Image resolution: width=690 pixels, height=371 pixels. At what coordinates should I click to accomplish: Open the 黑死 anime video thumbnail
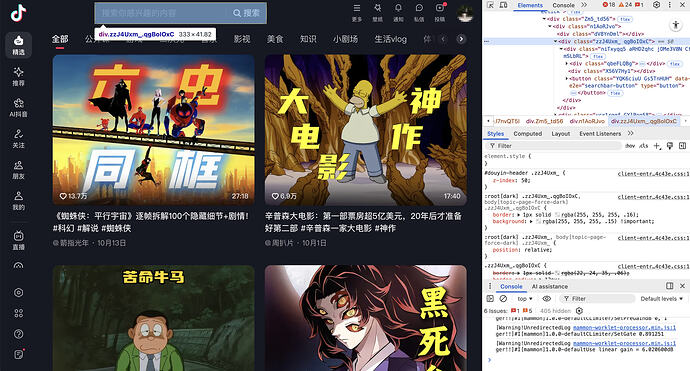coord(366,318)
